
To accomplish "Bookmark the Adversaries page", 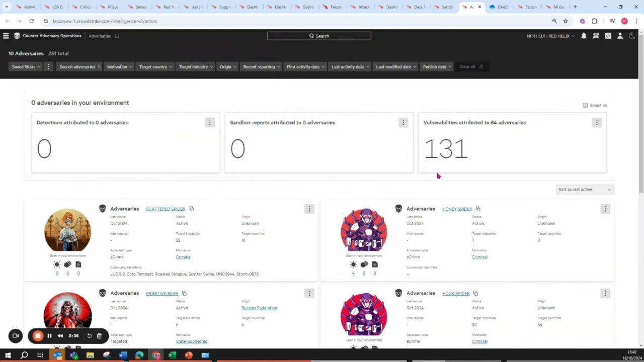I will tap(117, 36).
